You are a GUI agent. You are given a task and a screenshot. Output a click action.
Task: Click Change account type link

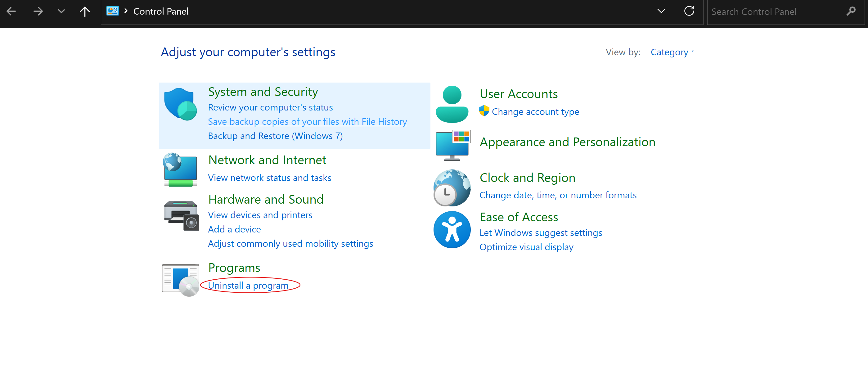point(535,111)
